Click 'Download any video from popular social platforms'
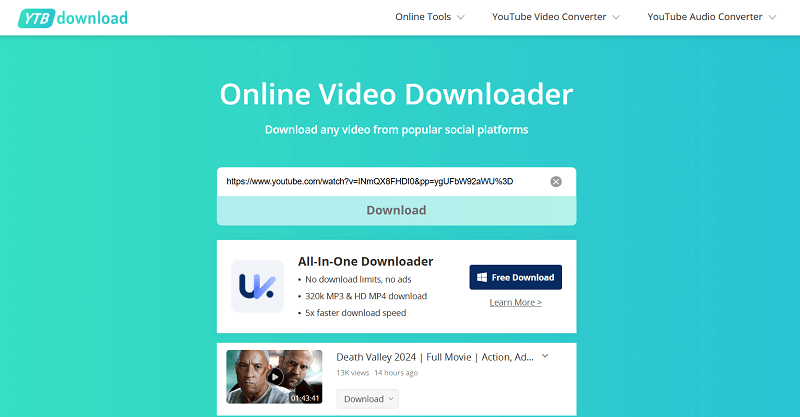 click(396, 130)
